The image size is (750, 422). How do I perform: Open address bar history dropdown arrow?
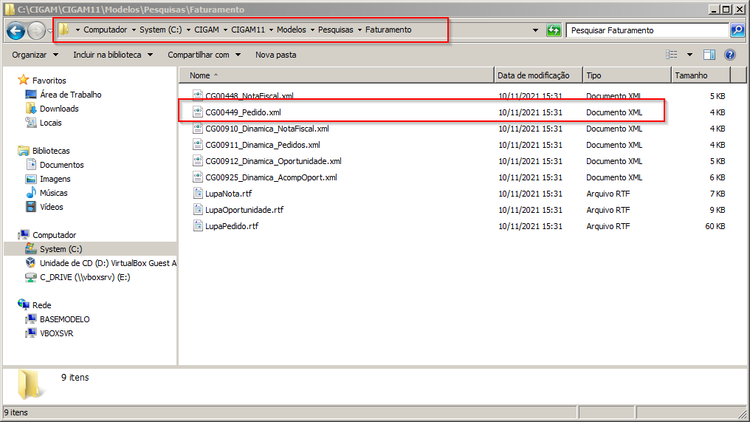(535, 30)
